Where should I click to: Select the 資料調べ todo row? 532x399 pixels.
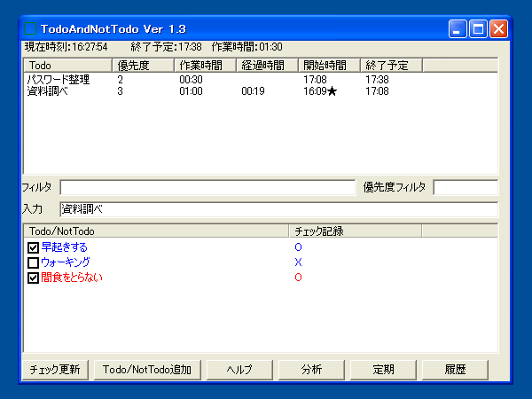(48, 90)
